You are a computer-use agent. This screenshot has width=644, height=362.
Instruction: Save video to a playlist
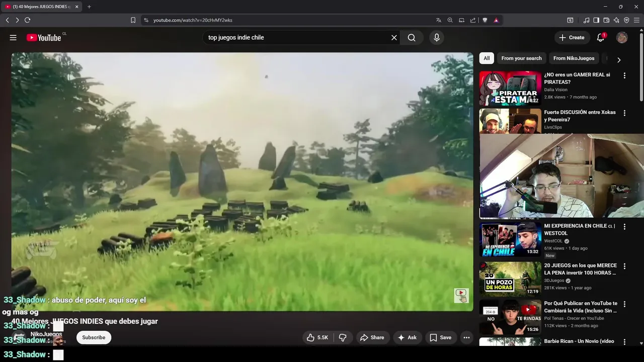(x=440, y=337)
